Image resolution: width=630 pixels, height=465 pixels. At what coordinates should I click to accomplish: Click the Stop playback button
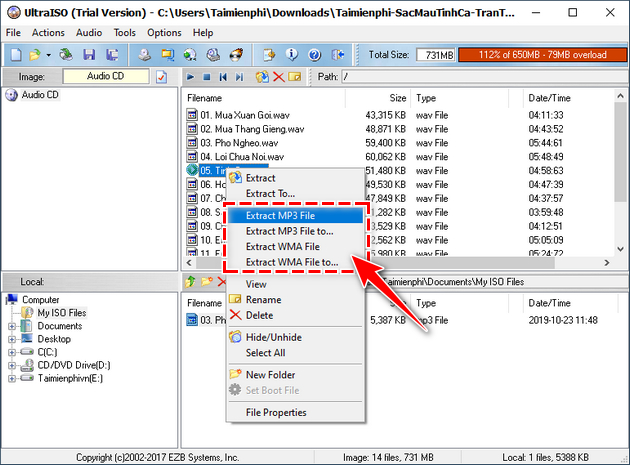point(207,76)
